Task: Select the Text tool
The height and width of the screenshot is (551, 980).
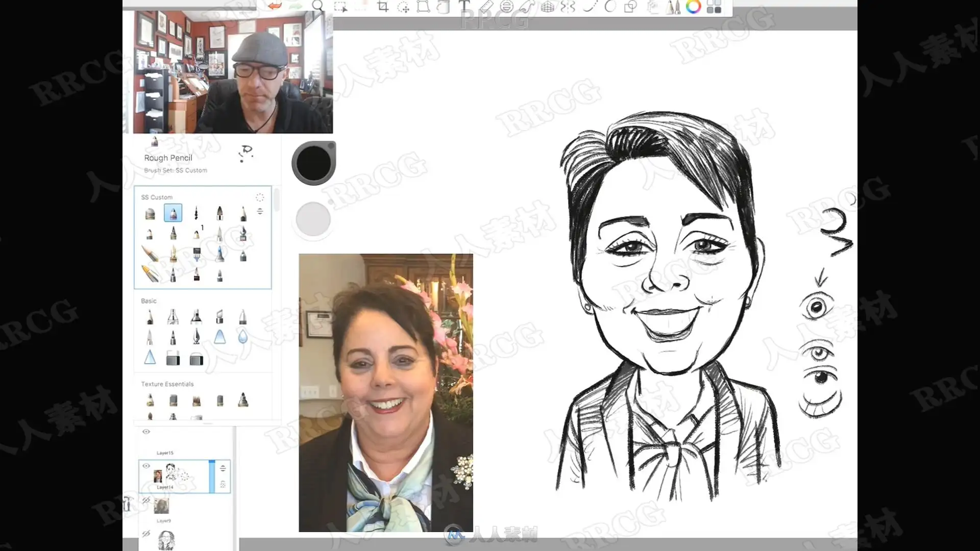Action: point(464,6)
